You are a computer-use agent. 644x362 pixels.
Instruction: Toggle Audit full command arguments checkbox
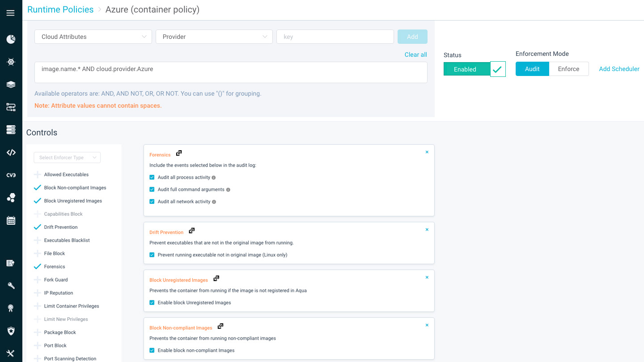click(x=152, y=189)
